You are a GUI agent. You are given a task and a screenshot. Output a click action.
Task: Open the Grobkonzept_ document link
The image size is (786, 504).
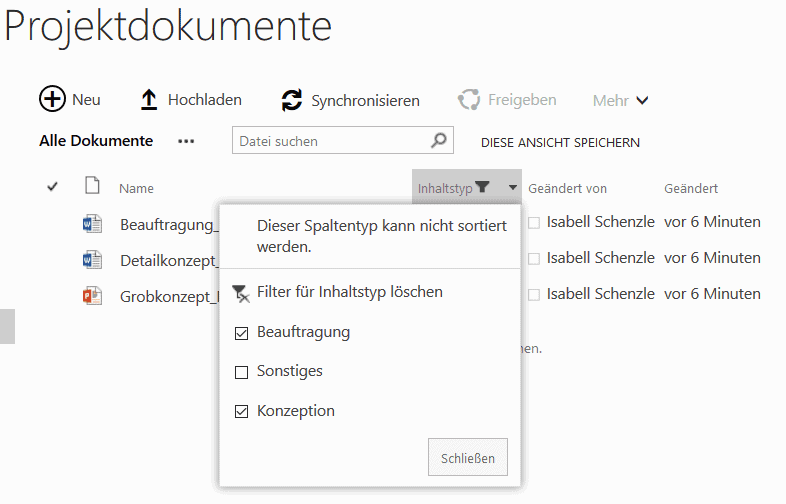169,296
